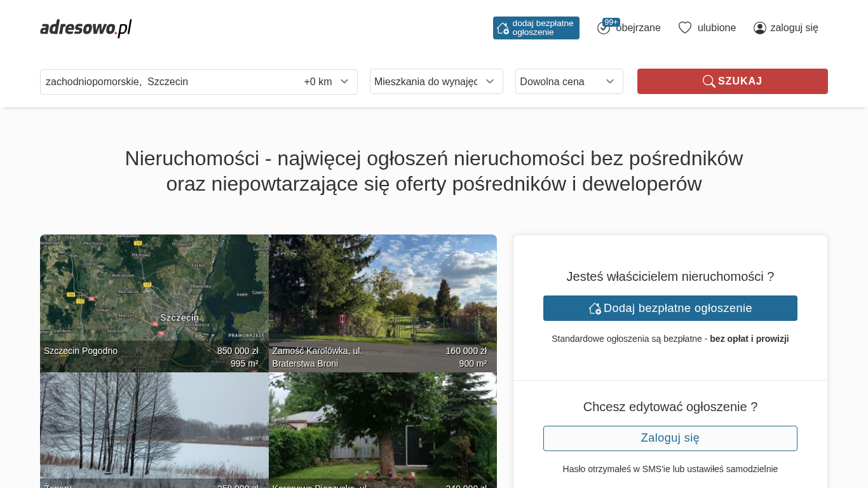The image size is (868, 488).
Task: Open 'ulubione' favorites link
Action: [716, 28]
